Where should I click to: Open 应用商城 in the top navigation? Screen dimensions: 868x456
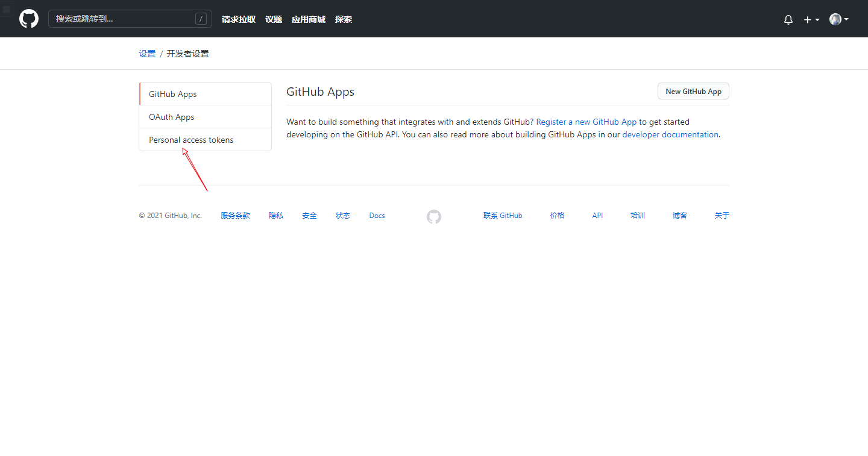pos(309,19)
